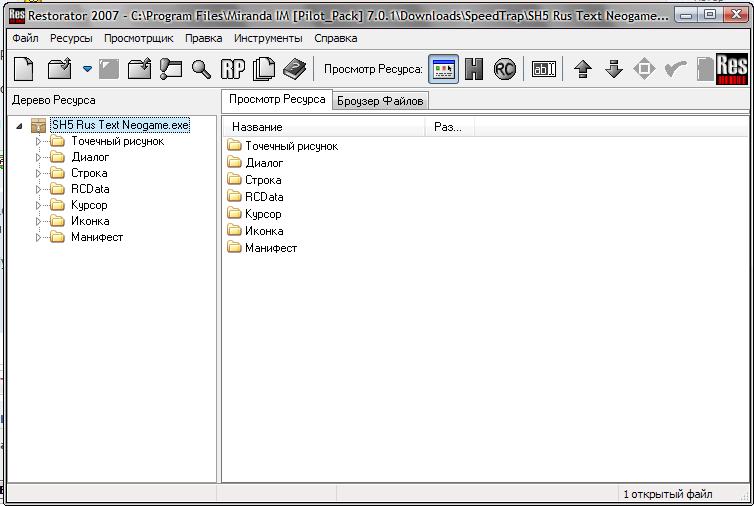The image size is (754, 506).
Task: Toggle the RC text view mode
Action: (505, 68)
